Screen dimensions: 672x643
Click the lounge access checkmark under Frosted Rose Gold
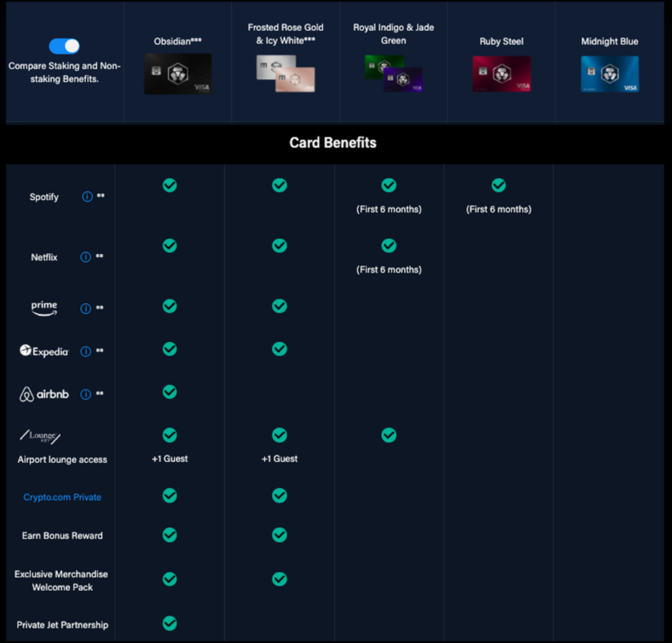click(x=280, y=435)
